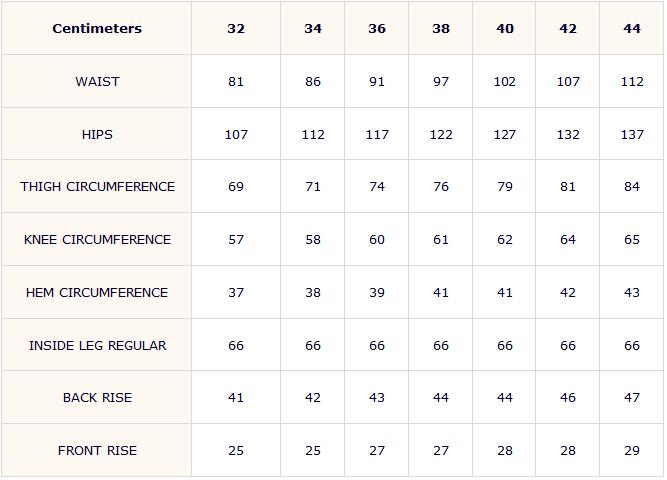Click hem value 39 under size 36

[x=376, y=293]
